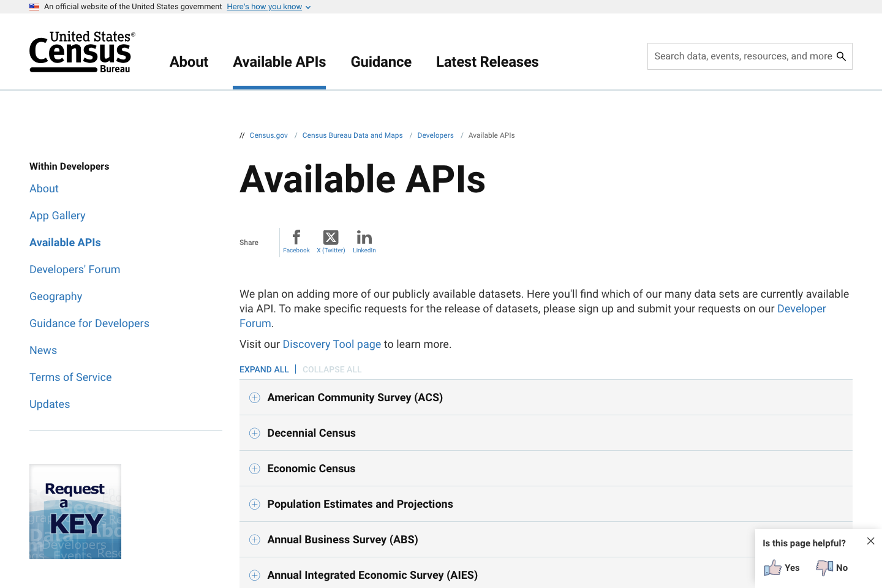Dismiss the 'Is this page helpful?' popup
882x588 pixels.
(x=870, y=541)
